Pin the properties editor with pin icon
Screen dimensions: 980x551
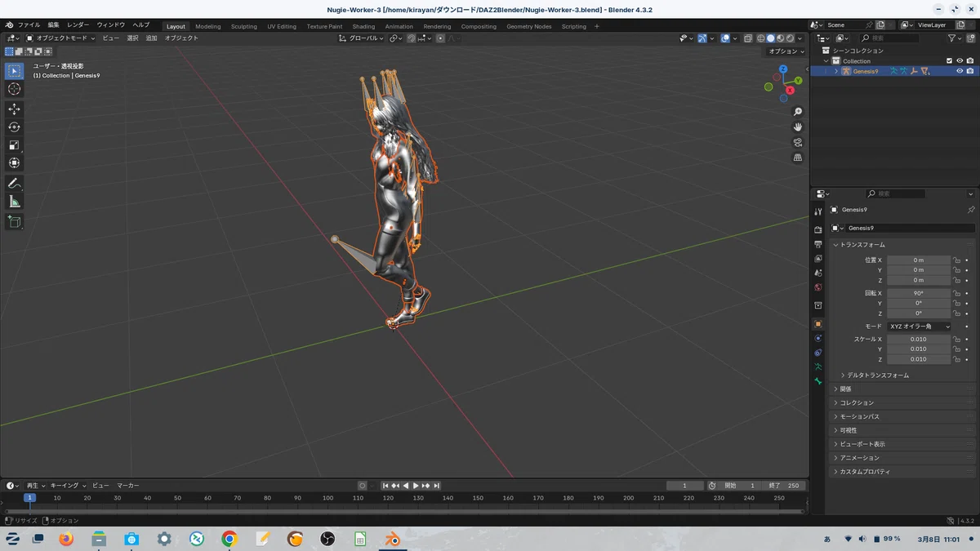point(970,210)
